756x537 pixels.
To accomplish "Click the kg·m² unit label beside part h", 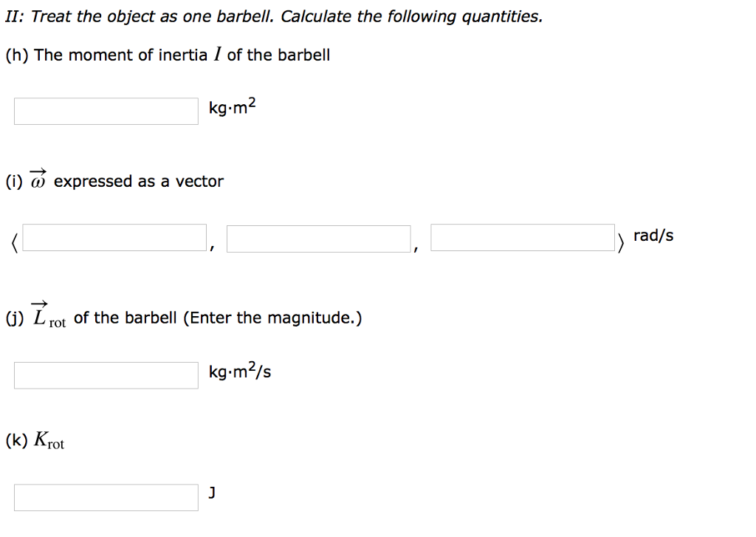I will click(x=232, y=106).
